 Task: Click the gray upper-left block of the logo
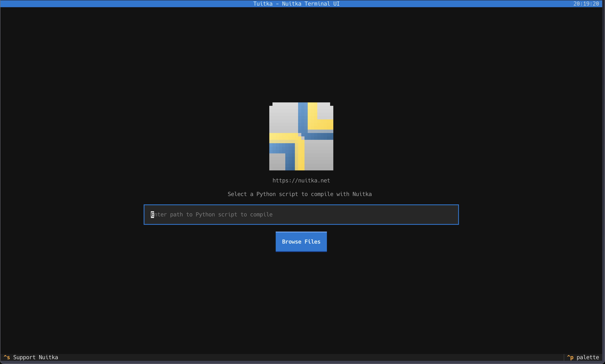(x=284, y=118)
